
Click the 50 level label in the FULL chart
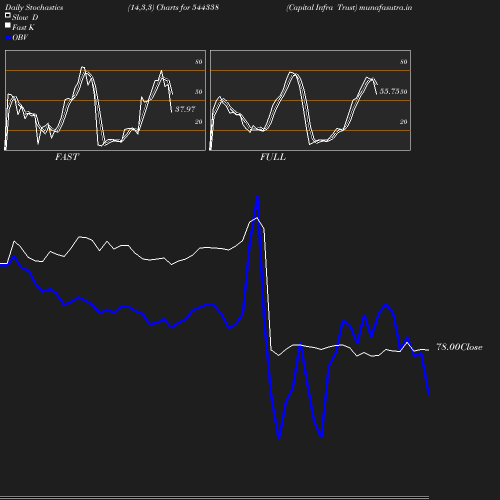404,92
